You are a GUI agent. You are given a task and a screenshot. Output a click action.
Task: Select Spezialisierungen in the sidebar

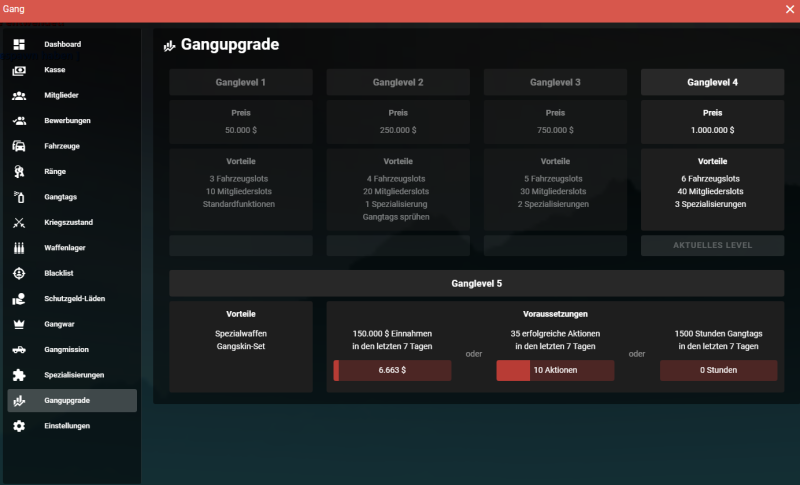[72, 375]
